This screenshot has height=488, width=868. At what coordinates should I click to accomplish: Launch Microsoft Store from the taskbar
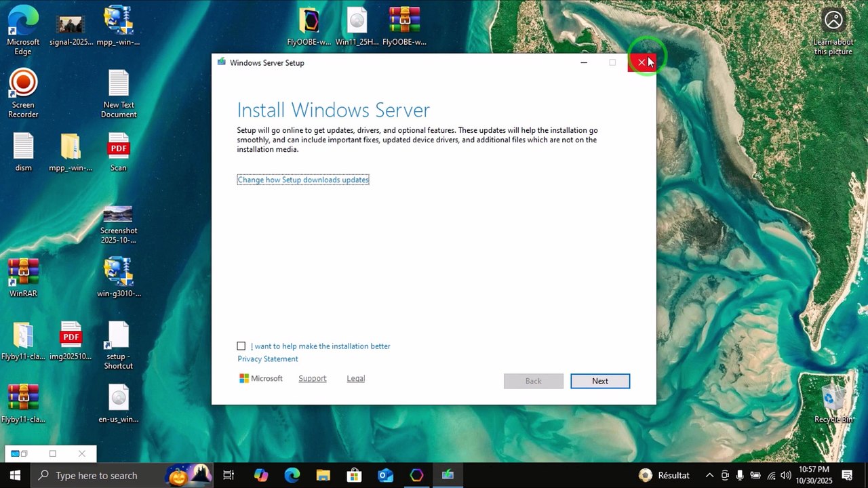click(354, 475)
